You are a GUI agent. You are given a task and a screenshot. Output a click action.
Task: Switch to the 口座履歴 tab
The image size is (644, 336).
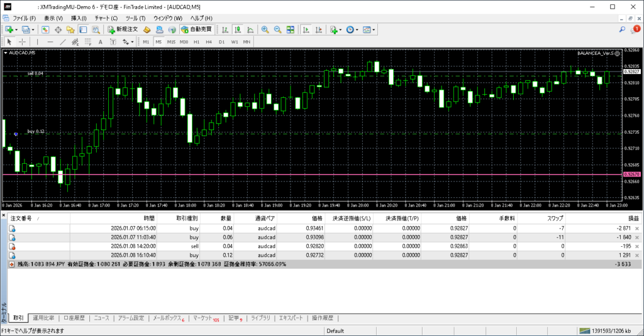[75, 318]
